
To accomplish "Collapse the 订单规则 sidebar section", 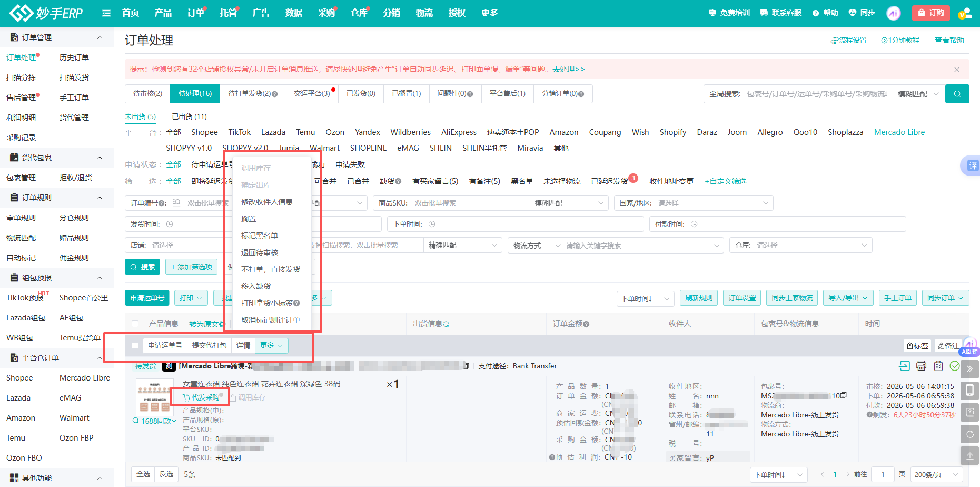I will tap(100, 198).
